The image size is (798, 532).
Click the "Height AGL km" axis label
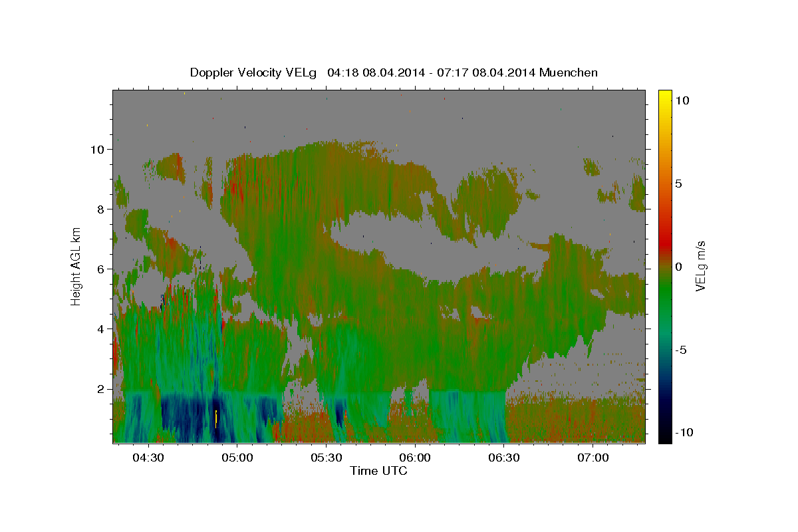76,266
